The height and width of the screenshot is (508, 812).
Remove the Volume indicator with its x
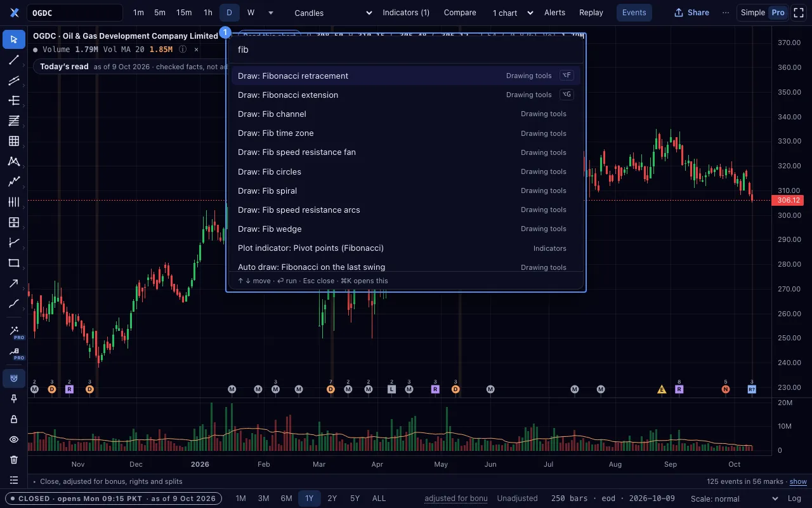pos(196,49)
